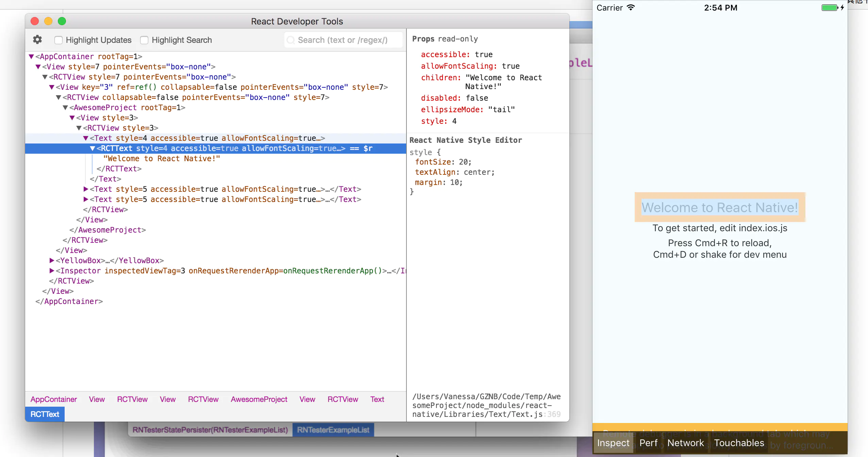Click the search magnifier icon
The width and height of the screenshot is (868, 457).
(x=290, y=40)
